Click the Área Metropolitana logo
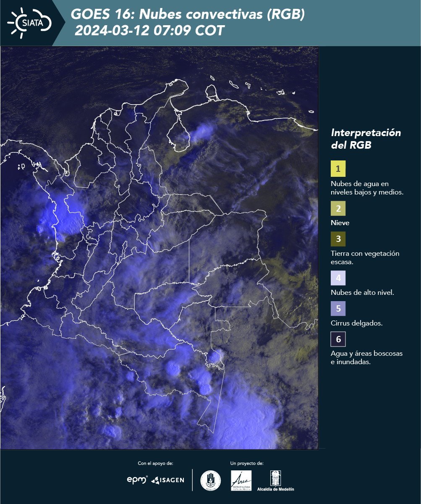The width and height of the screenshot is (421, 504). (241, 480)
